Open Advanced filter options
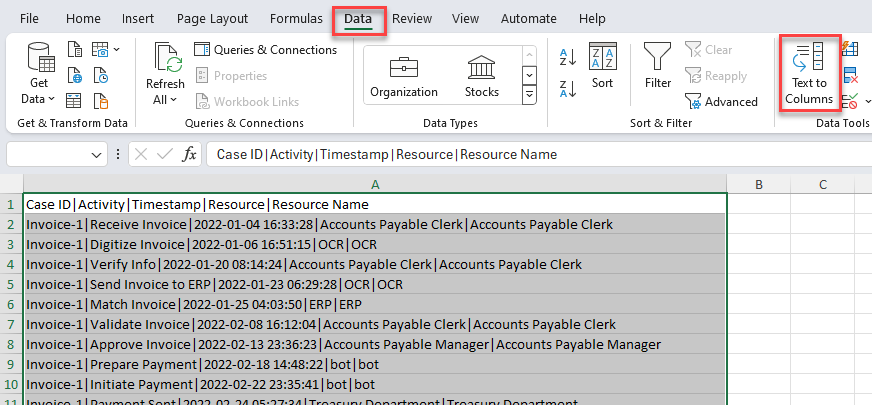Image resolution: width=872 pixels, height=405 pixels. [721, 102]
